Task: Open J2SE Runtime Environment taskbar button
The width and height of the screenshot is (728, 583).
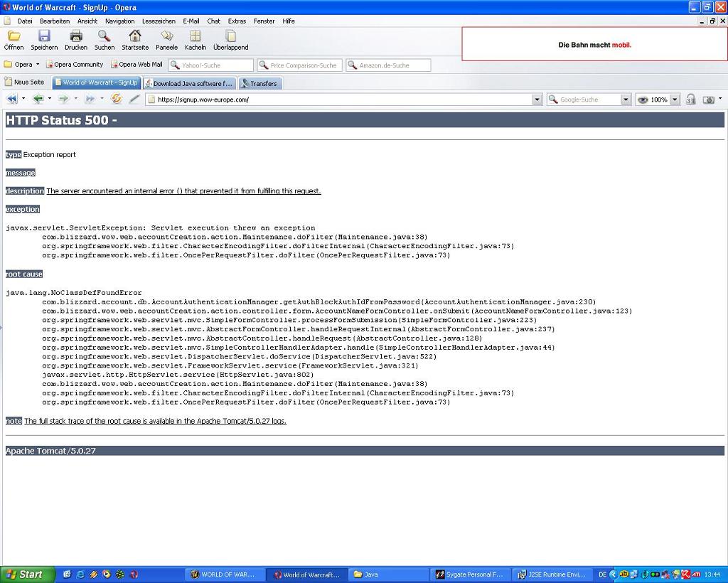Action: click(x=552, y=574)
